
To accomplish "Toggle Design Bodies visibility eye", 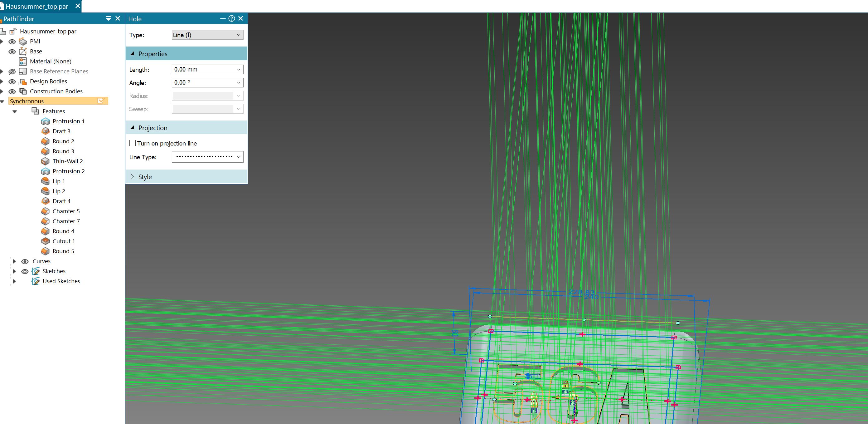I will (x=12, y=81).
